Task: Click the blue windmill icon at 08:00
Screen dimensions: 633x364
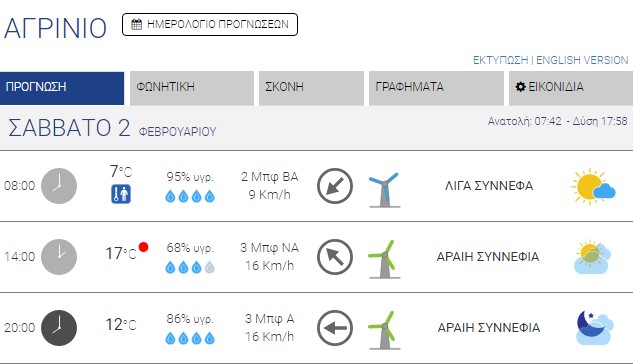Action: tap(384, 190)
